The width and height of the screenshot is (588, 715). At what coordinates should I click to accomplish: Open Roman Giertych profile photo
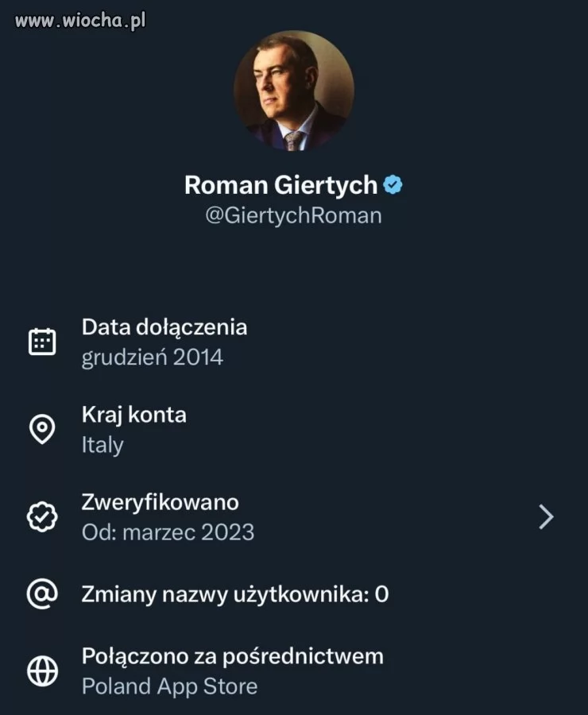(294, 91)
